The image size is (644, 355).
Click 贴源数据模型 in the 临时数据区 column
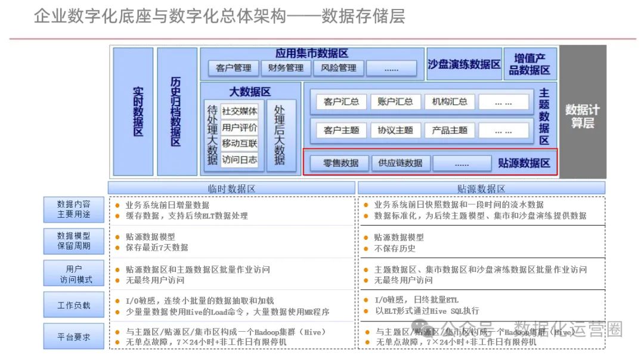point(150,237)
